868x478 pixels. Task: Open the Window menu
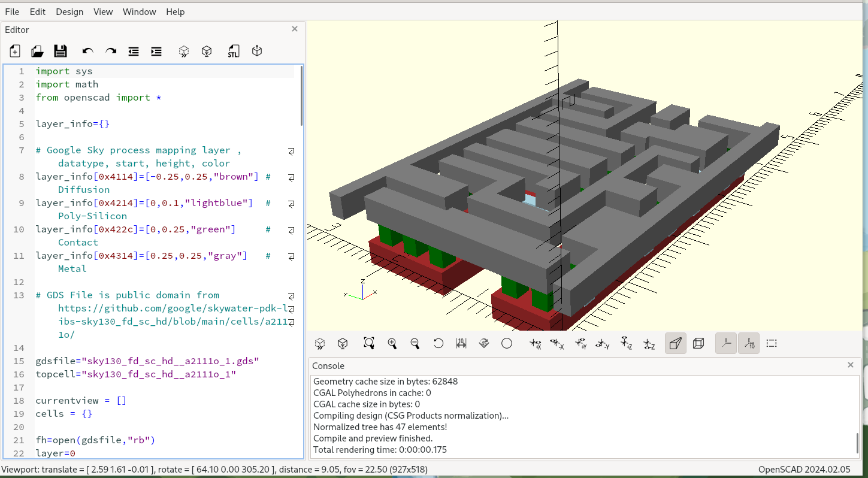tap(139, 12)
